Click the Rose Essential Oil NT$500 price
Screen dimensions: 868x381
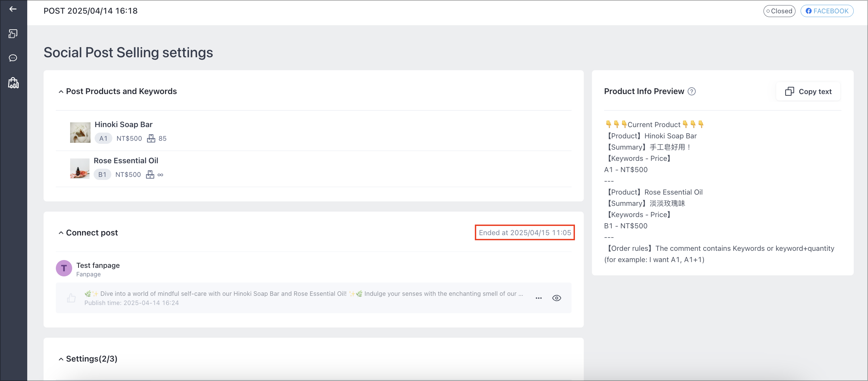(x=128, y=174)
